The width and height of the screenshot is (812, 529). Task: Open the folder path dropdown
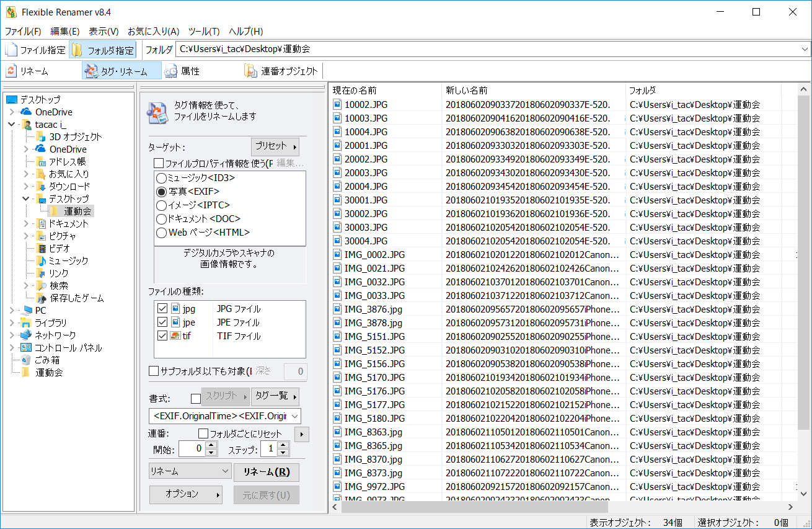[x=805, y=49]
